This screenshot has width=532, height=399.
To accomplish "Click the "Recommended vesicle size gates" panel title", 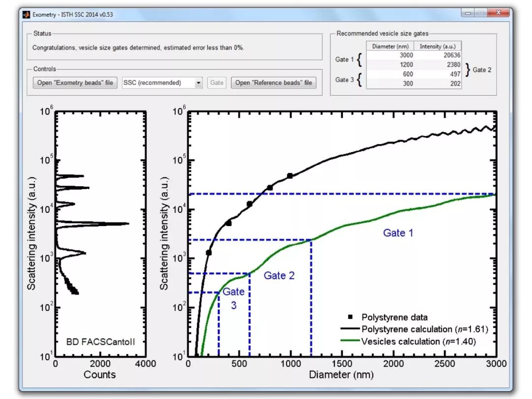I will click(x=382, y=33).
